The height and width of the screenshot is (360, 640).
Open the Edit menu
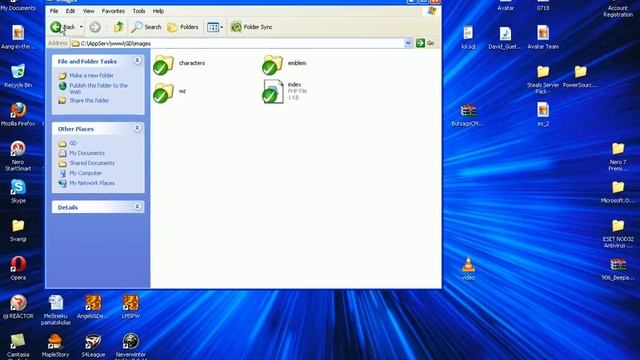click(70, 11)
